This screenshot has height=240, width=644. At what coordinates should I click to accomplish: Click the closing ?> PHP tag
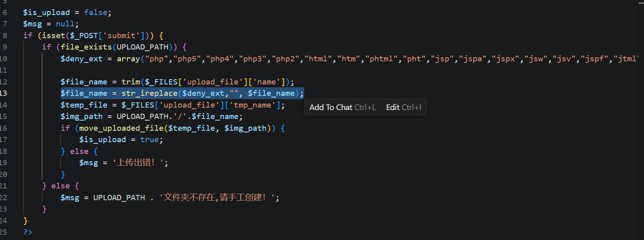(x=28, y=232)
